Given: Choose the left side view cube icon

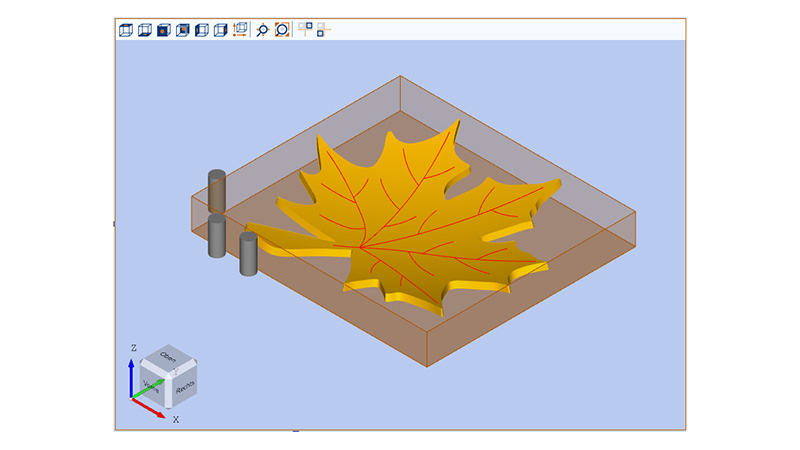Looking at the screenshot, I should coord(202,30).
